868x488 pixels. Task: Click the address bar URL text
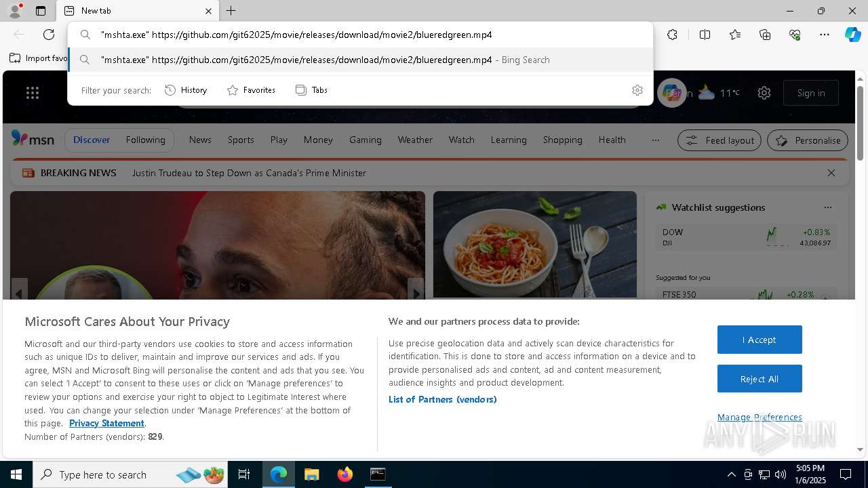pos(296,35)
